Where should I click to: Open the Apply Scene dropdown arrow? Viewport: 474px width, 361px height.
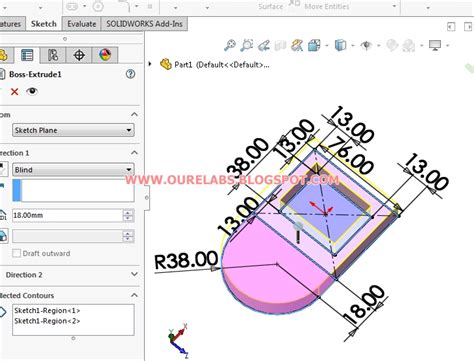(x=422, y=46)
